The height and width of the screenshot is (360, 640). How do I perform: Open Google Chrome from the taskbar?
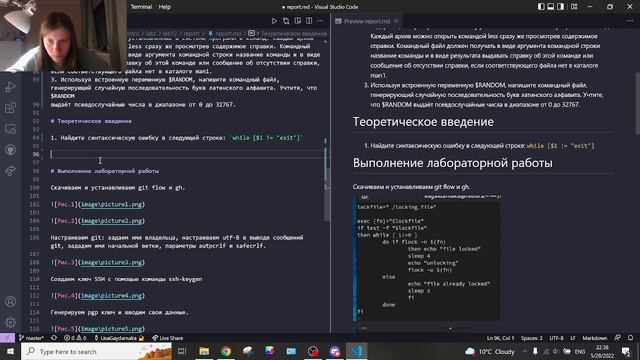point(226,351)
